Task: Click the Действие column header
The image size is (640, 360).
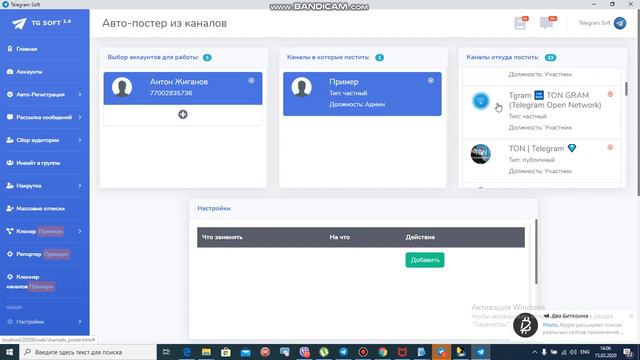Action: tap(420, 237)
